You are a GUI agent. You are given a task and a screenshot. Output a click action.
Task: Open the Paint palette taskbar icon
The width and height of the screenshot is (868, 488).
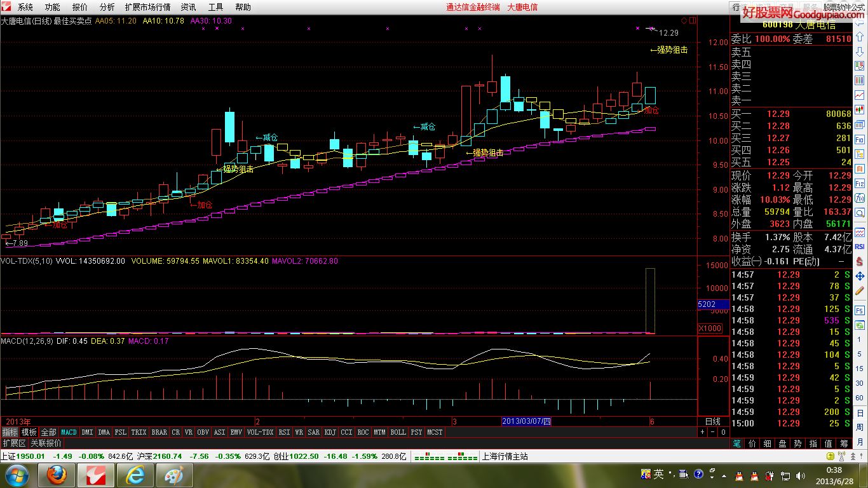click(173, 475)
